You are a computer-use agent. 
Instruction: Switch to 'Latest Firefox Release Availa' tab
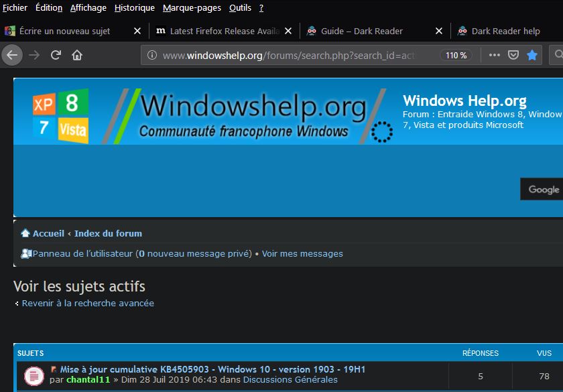coord(225,31)
